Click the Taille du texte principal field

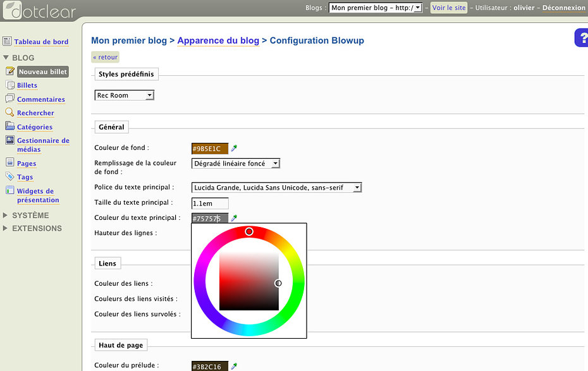[210, 203]
